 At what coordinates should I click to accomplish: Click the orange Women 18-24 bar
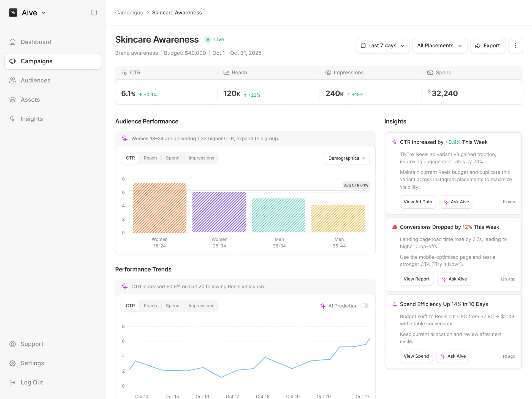tap(160, 208)
